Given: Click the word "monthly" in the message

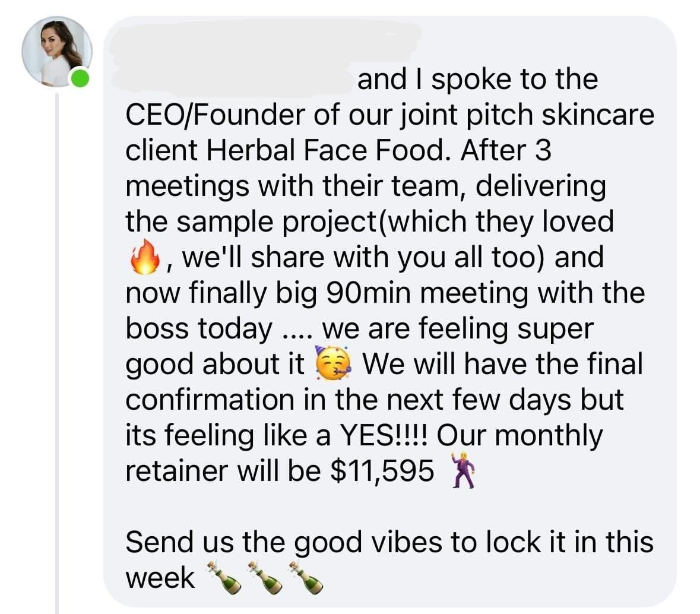Looking at the screenshot, I should tap(548, 435).
